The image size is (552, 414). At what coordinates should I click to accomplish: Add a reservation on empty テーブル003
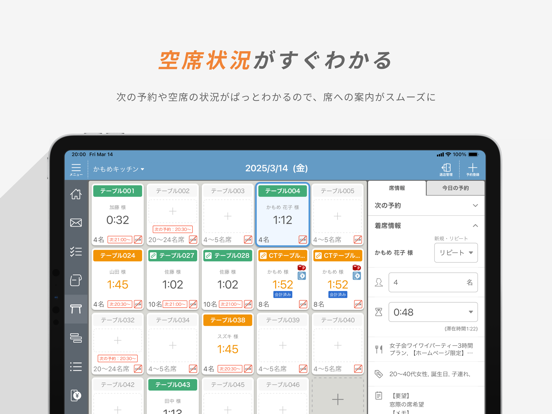coord(228,216)
